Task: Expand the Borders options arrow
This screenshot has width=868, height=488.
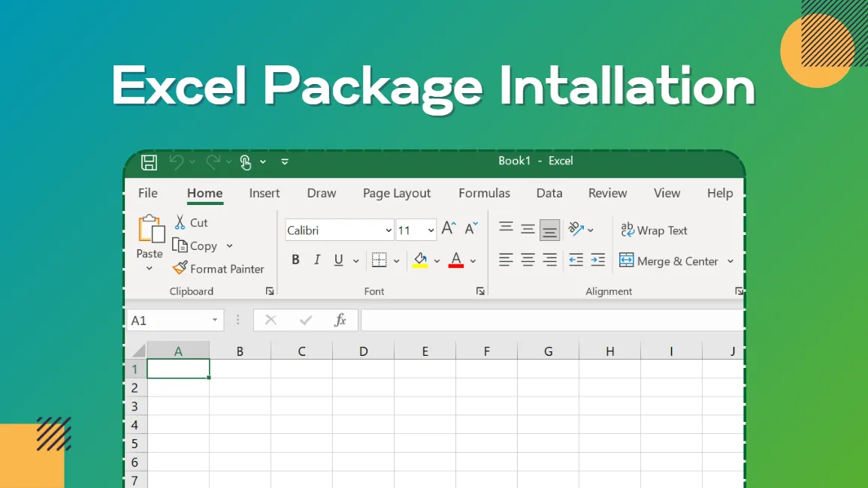Action: [x=396, y=261]
